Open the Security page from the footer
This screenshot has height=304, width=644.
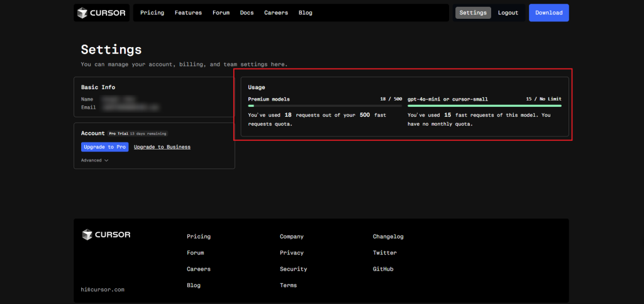pyautogui.click(x=293, y=269)
